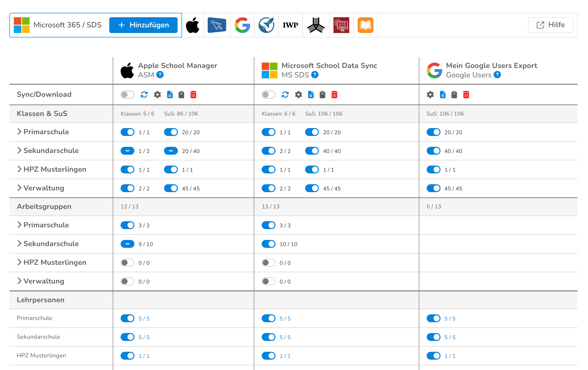This screenshot has height=370, width=588.
Task: Click the Hinzufügen button
Action: tap(143, 25)
